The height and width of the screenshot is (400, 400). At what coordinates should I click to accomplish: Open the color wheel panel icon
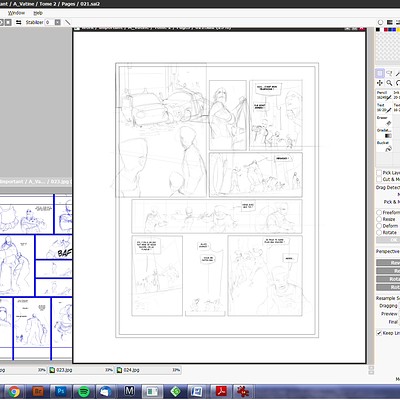380,22
